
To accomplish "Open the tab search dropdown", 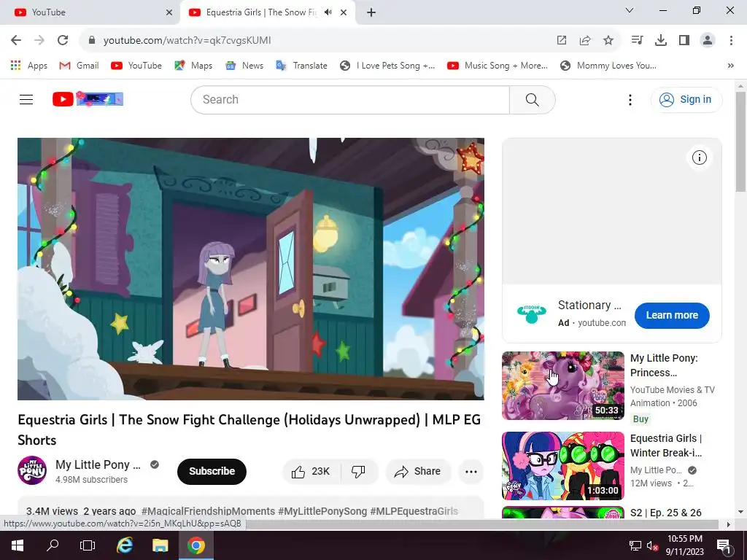I will (x=630, y=10).
